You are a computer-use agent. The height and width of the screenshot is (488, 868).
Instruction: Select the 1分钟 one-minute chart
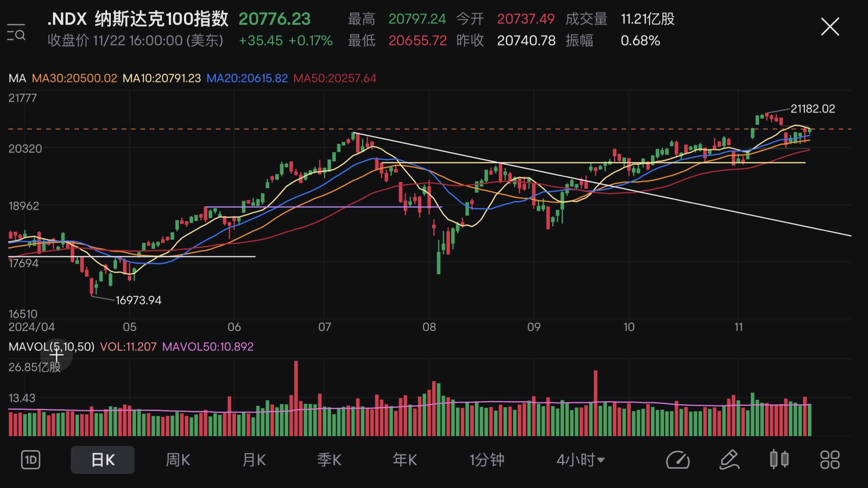point(487,460)
